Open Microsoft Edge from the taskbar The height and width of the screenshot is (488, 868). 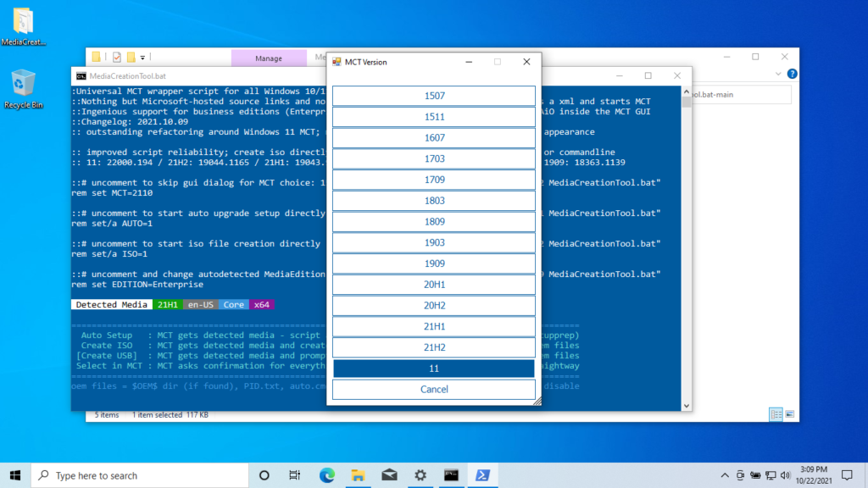coord(326,474)
